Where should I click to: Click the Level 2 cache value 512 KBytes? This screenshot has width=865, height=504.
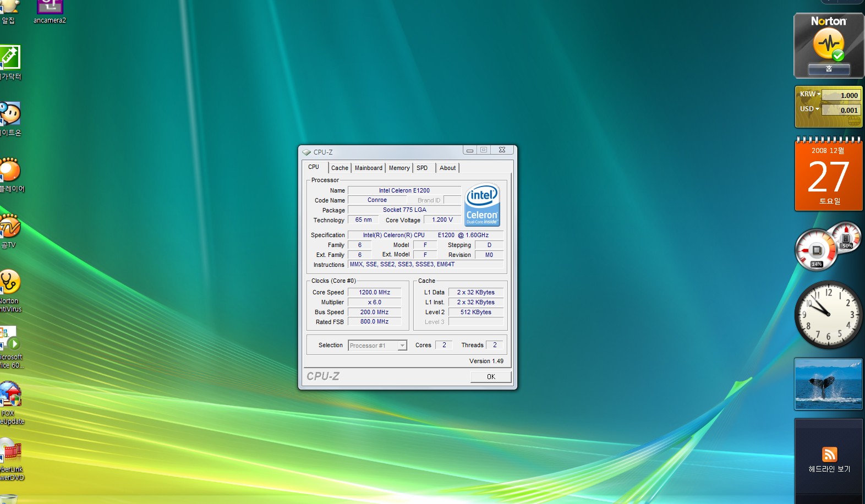point(476,312)
